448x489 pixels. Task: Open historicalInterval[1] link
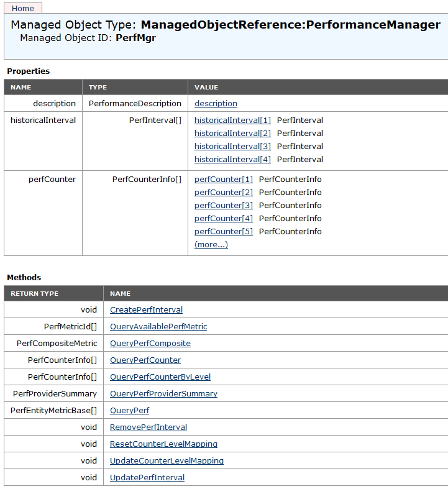232,121
